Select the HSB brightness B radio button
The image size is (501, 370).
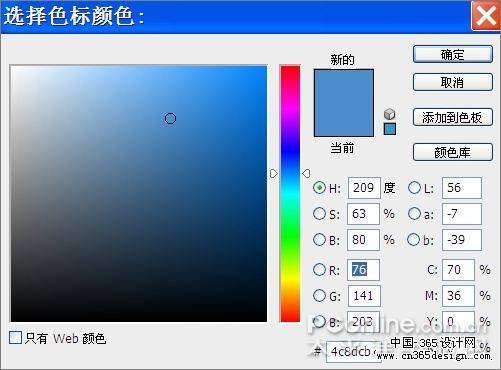tap(319, 239)
